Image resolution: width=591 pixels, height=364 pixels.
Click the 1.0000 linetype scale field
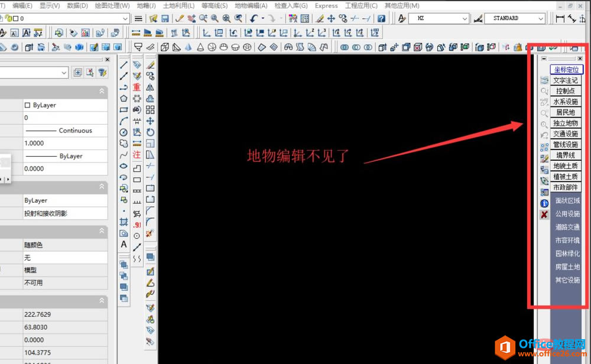point(65,143)
